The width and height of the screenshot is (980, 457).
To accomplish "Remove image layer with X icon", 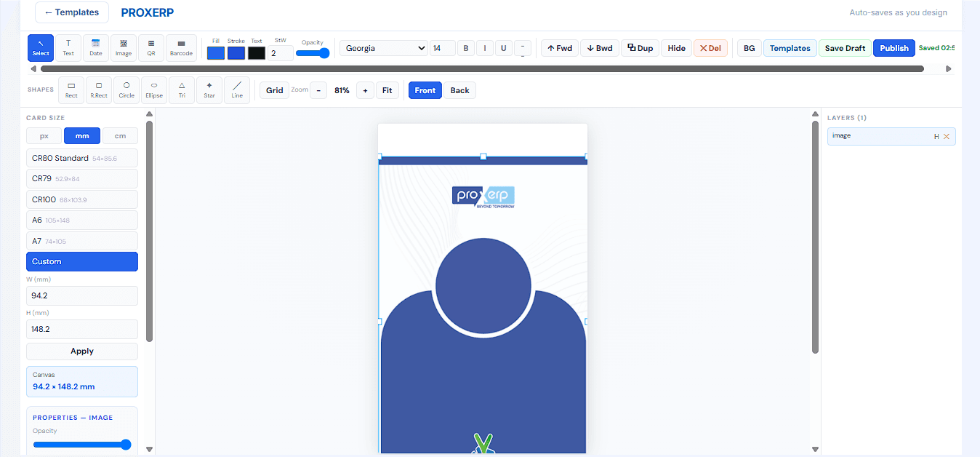I will [x=947, y=137].
